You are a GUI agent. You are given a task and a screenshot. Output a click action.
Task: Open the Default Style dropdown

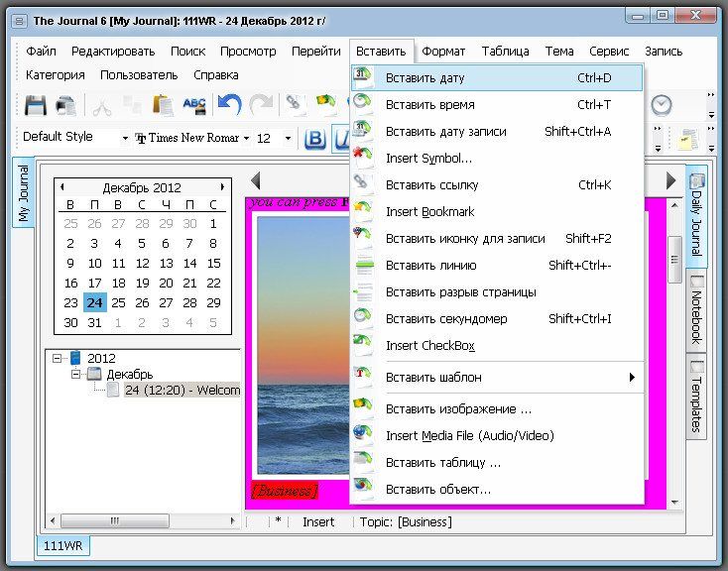(x=124, y=139)
